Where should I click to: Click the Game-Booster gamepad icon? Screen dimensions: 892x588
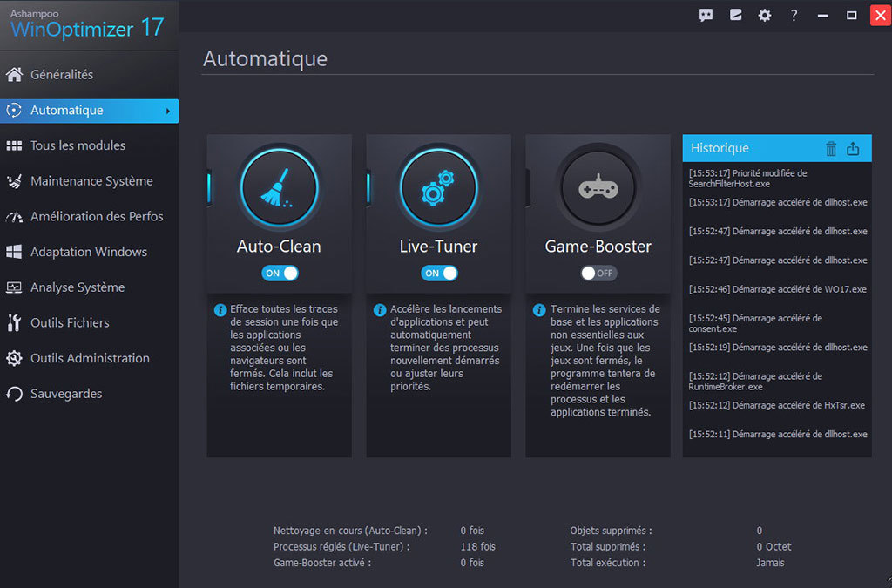click(598, 187)
